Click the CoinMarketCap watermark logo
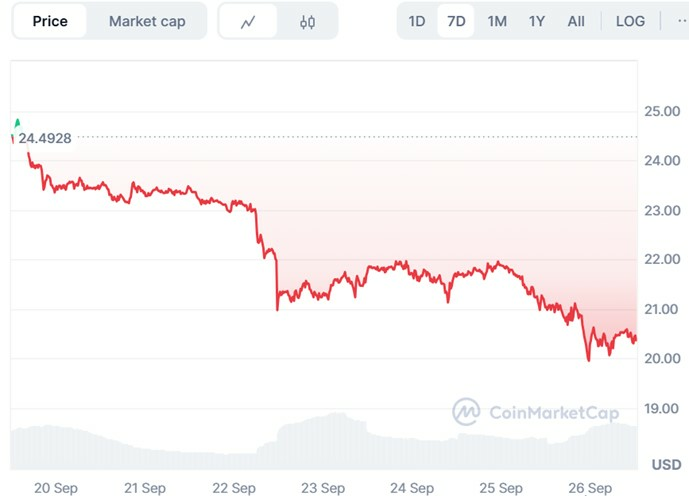The image size is (689, 496). [536, 411]
